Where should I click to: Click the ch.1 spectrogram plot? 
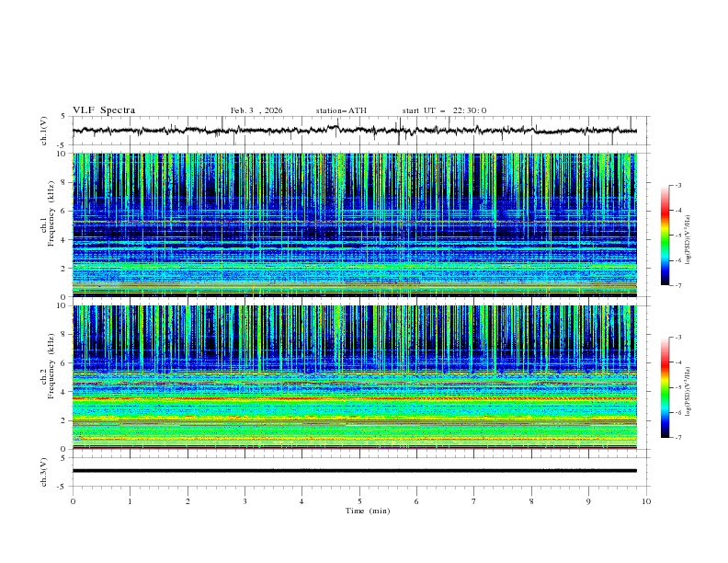(354, 224)
